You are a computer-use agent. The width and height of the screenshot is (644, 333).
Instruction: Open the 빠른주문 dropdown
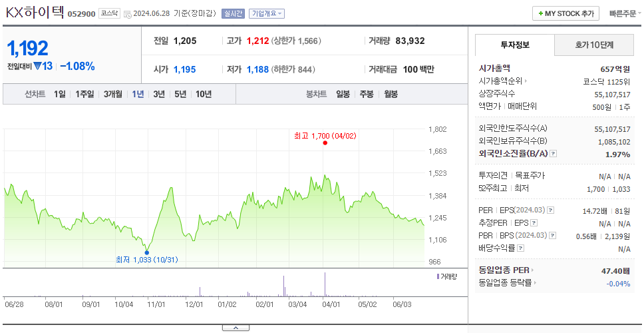coord(625,13)
